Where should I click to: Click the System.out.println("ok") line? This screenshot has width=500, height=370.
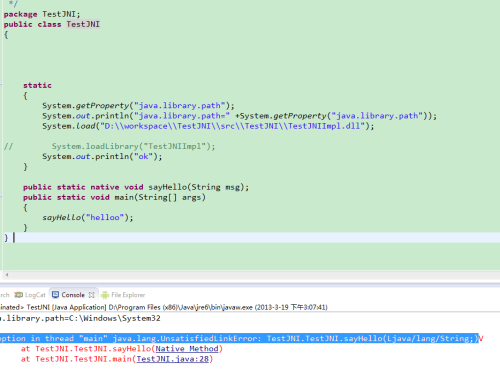pyautogui.click(x=102, y=157)
